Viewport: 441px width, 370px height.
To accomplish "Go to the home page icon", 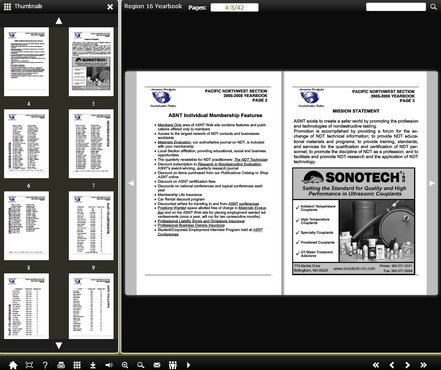I will click(x=13, y=365).
